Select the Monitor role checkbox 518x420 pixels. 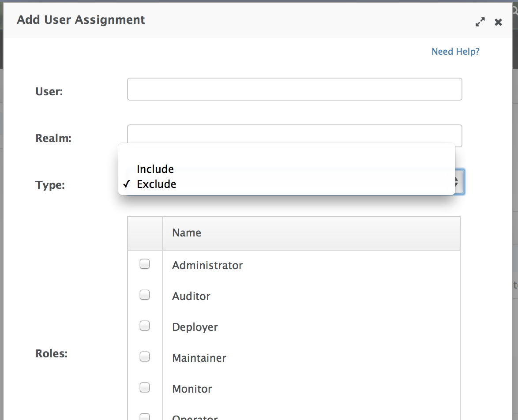coord(145,387)
